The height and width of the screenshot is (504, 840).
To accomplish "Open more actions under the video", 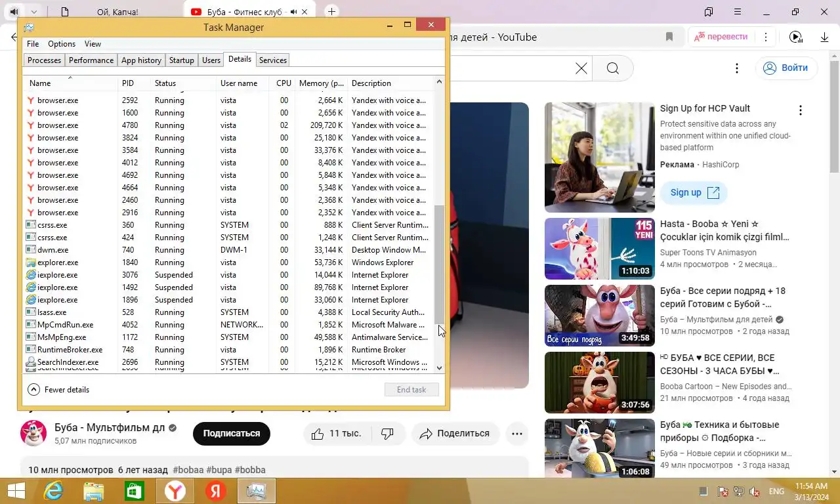I will coord(517,434).
